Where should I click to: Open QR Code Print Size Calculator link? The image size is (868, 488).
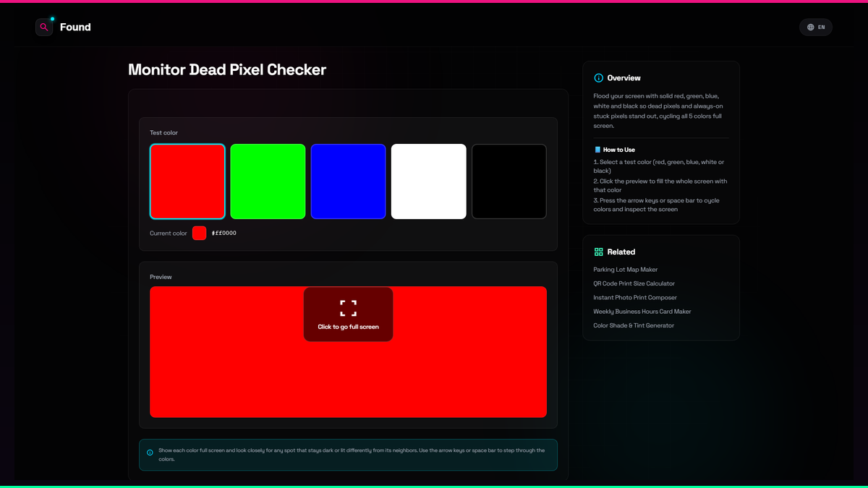(634, 283)
